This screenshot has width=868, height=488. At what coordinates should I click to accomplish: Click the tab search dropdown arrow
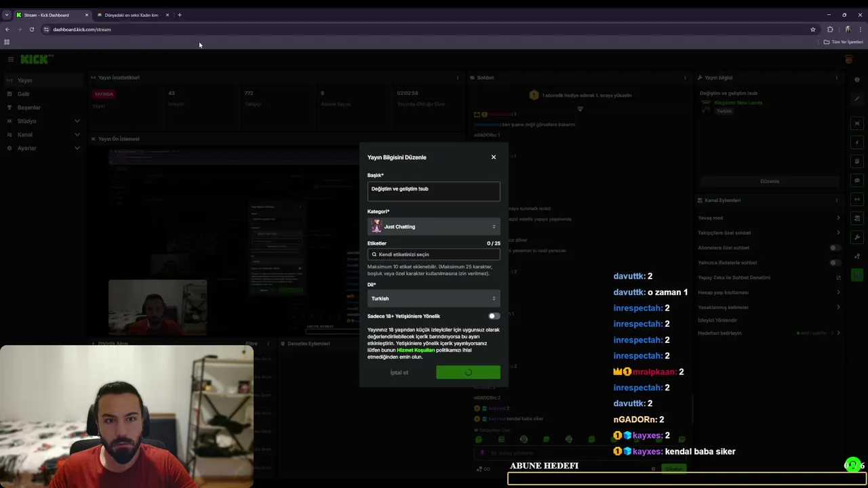point(6,15)
